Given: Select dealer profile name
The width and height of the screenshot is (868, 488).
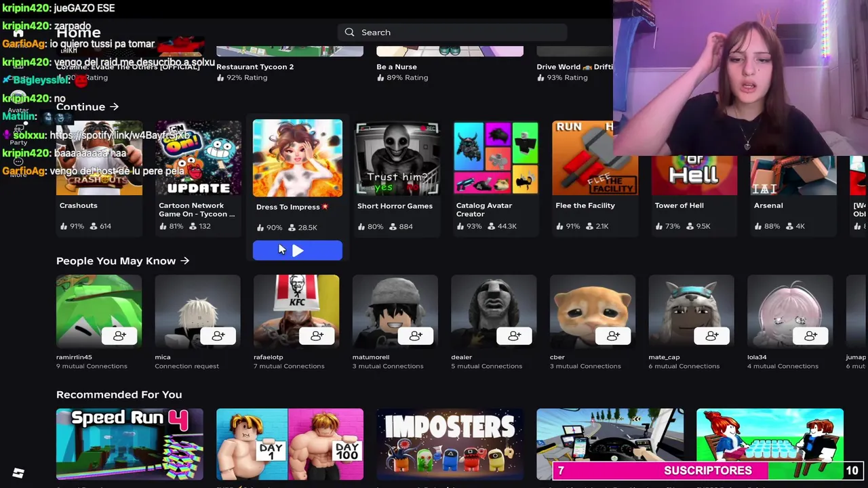Looking at the screenshot, I should click(461, 357).
